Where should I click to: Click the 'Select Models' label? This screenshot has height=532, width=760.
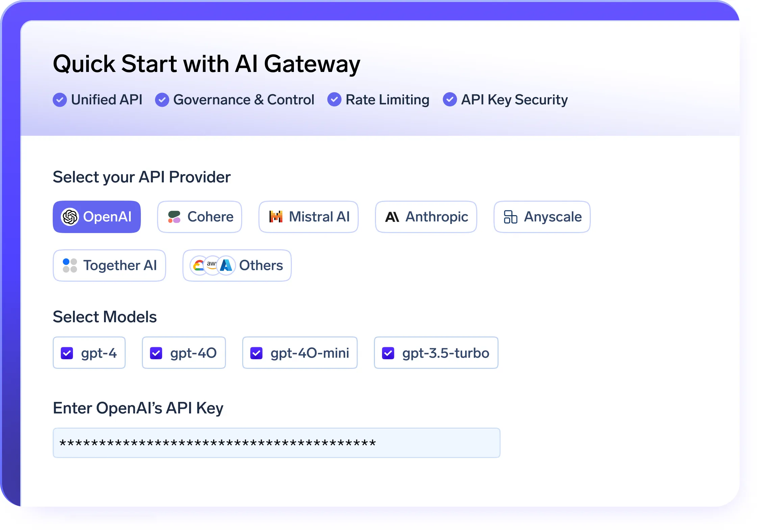(x=105, y=317)
